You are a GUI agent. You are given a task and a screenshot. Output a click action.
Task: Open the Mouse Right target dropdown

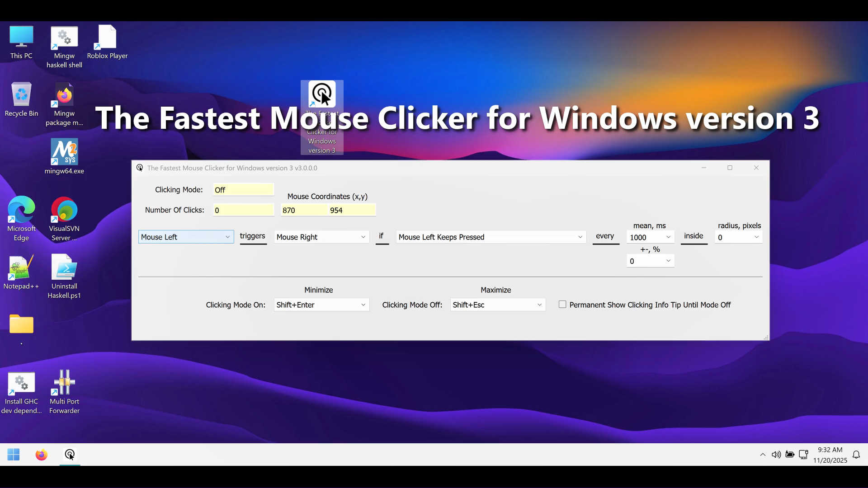coord(321,237)
